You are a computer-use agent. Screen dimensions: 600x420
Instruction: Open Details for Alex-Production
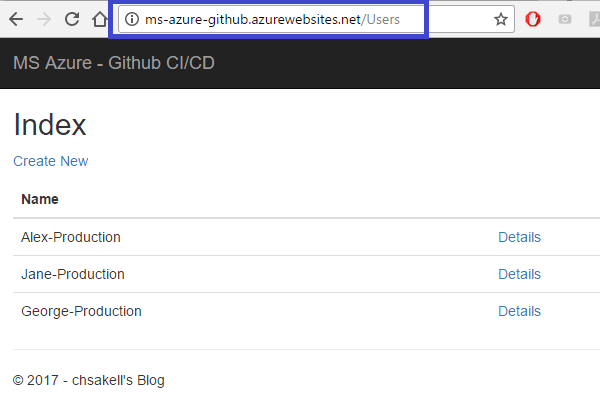point(519,237)
